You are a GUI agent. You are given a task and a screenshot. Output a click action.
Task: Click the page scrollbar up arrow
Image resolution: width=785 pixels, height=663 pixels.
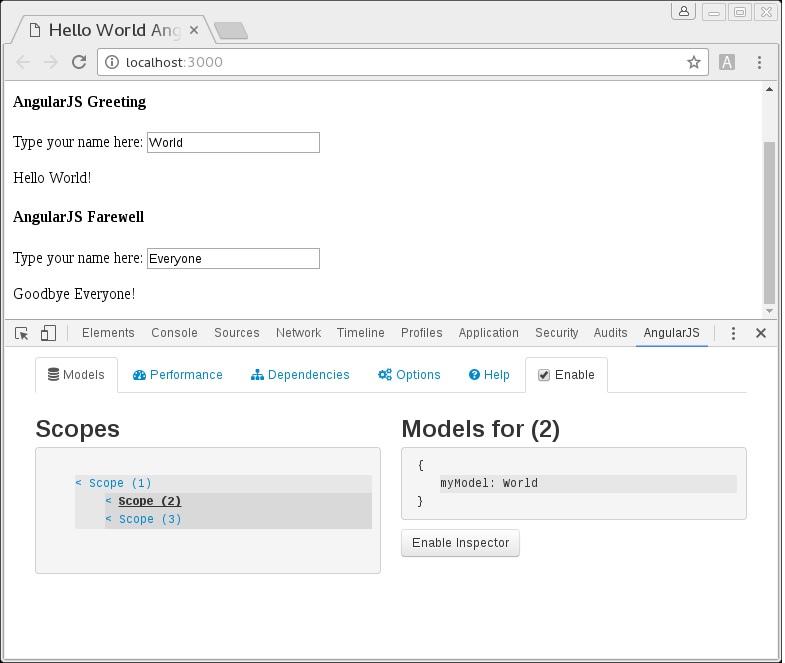(x=769, y=89)
